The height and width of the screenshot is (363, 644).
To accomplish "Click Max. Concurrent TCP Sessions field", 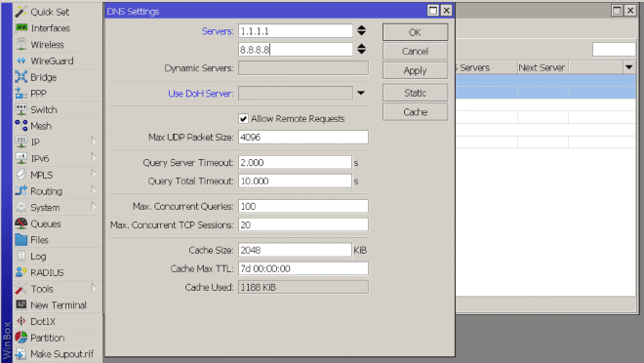I will pos(303,224).
